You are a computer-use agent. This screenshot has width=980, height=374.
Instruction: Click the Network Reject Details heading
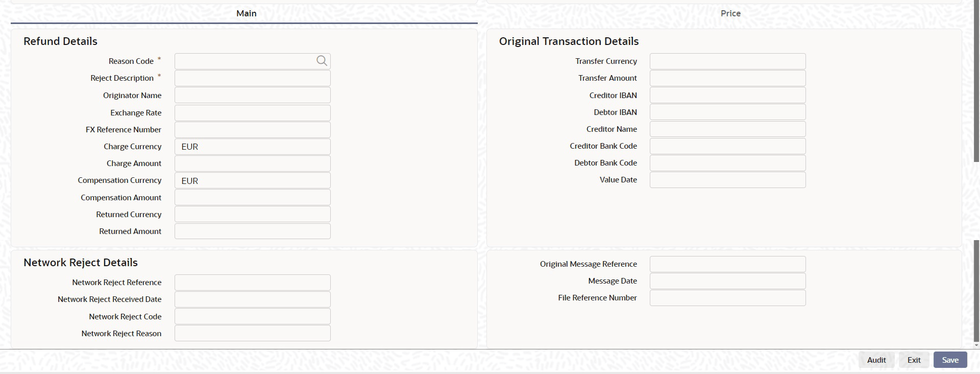[x=81, y=263]
